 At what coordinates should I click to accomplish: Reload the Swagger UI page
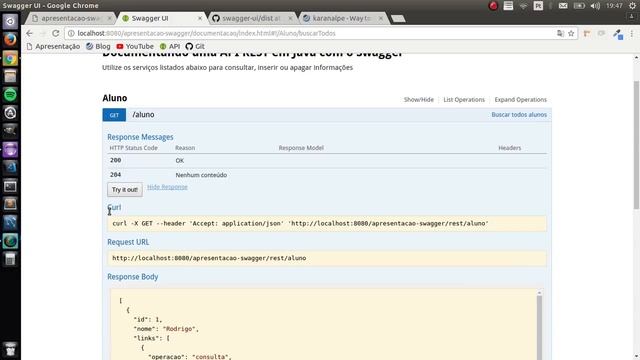56,33
